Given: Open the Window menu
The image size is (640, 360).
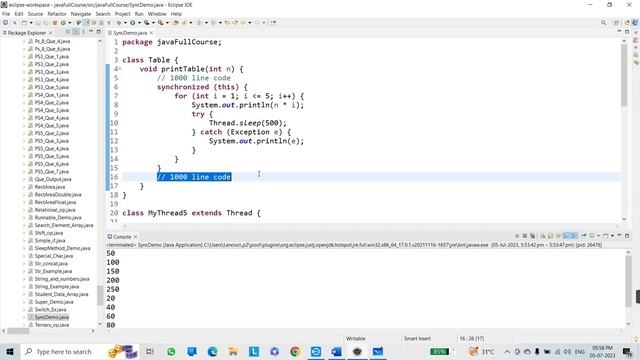Looking at the screenshot, I should coord(157,14).
